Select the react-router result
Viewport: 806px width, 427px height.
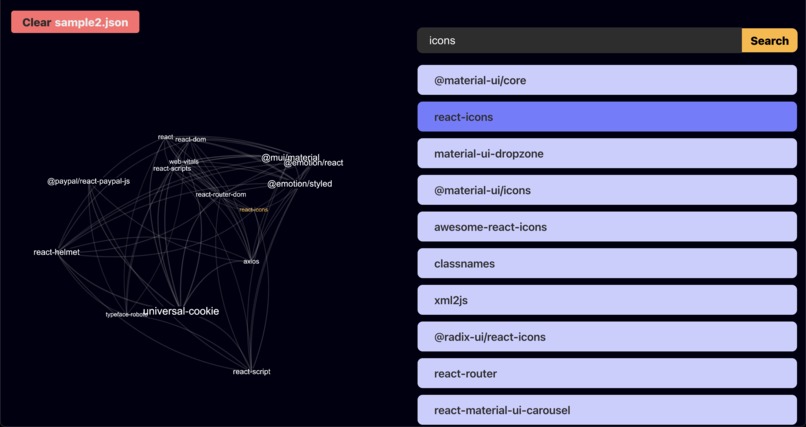607,374
